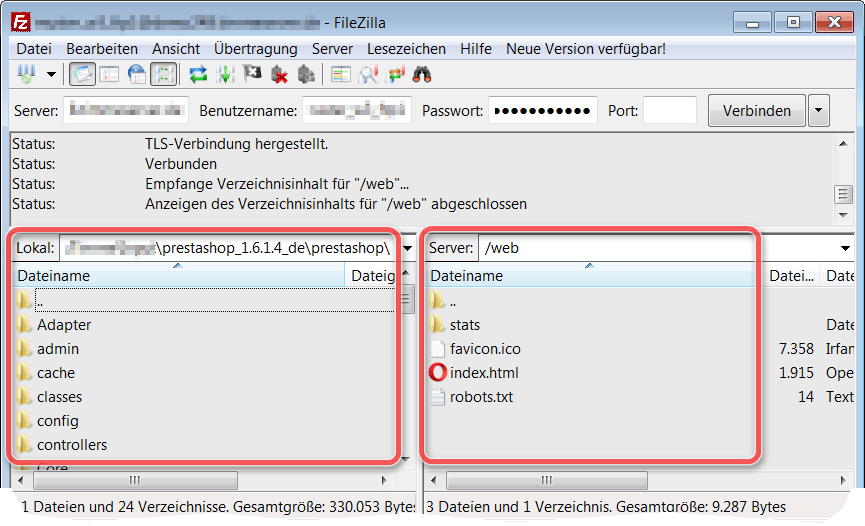Open the Site Manager dropdown arrow

[51, 74]
